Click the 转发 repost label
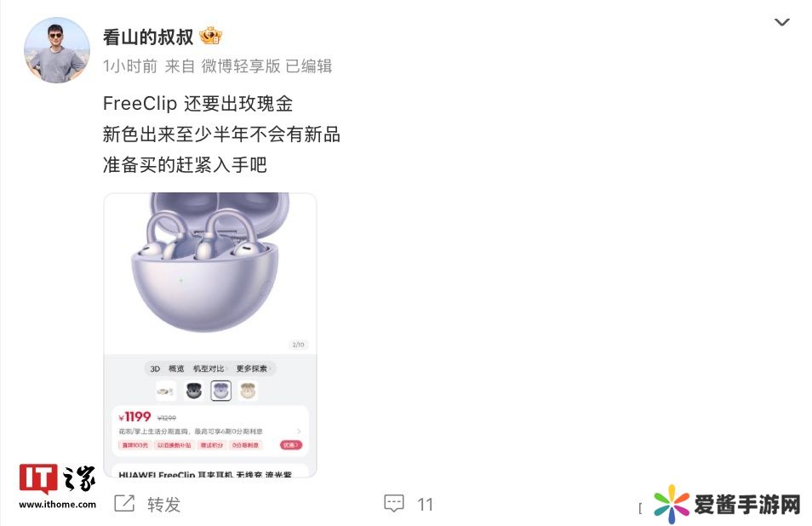Image resolution: width=812 pixels, height=526 pixels. [x=163, y=504]
